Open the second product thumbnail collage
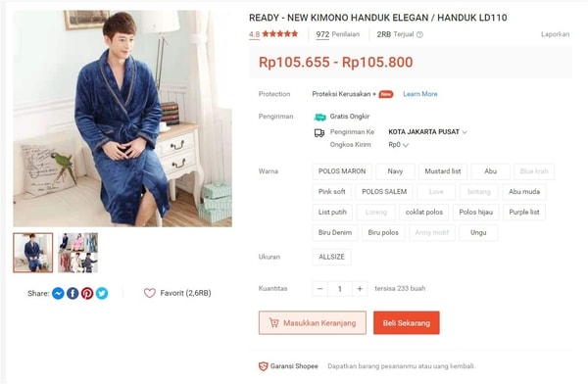Image resolution: width=588 pixels, height=384 pixels. pos(78,253)
